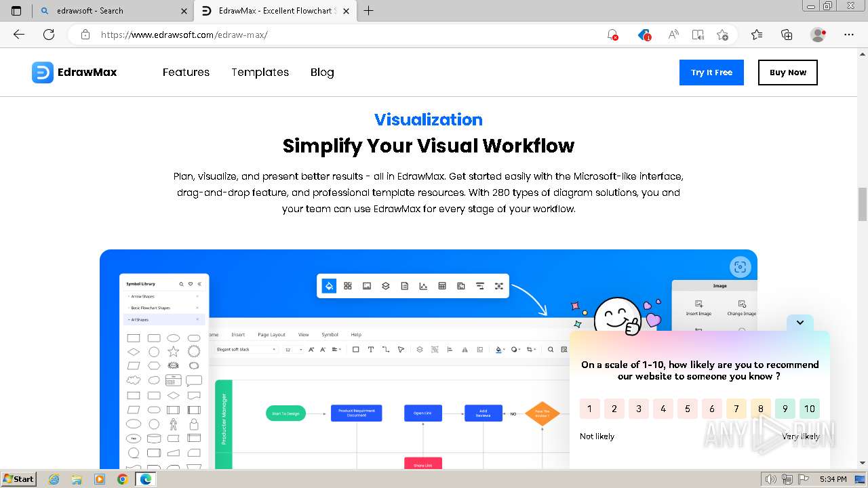Rate 1 on the recommendation survey
Viewport: 868px width, 488px height.
tap(589, 409)
